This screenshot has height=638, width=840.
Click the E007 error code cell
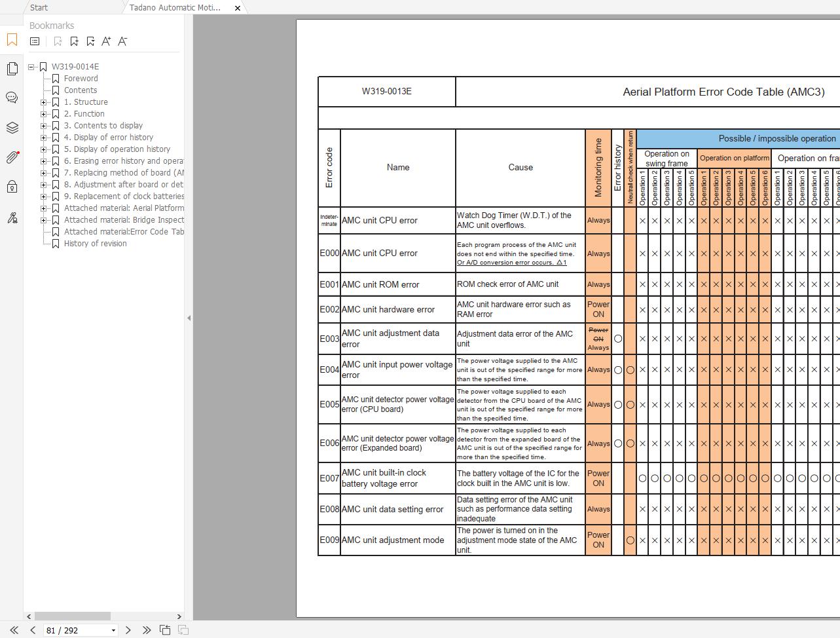click(x=329, y=479)
